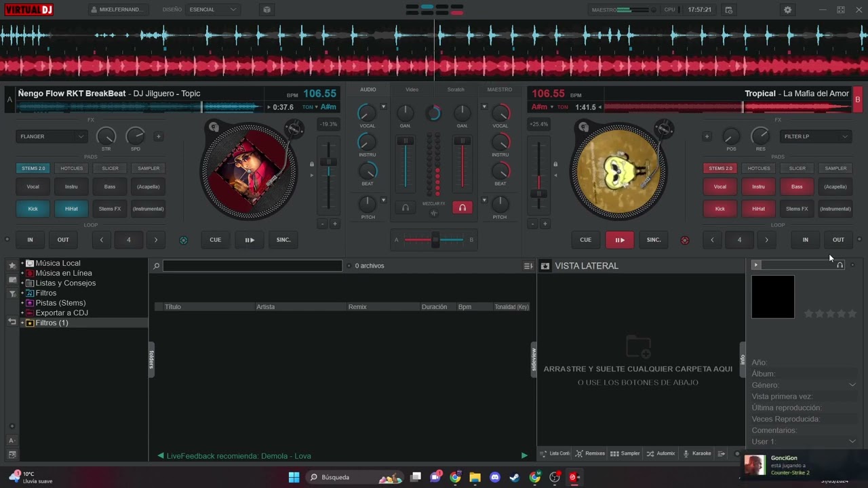The image size is (868, 488).
Task: Switch mixer to the Video tab
Action: [412, 89]
